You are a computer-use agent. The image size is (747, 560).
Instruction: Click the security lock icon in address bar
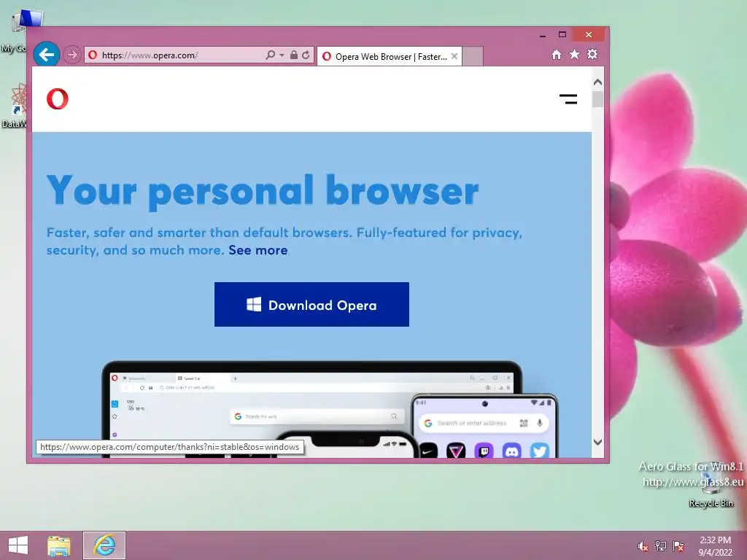[294, 55]
